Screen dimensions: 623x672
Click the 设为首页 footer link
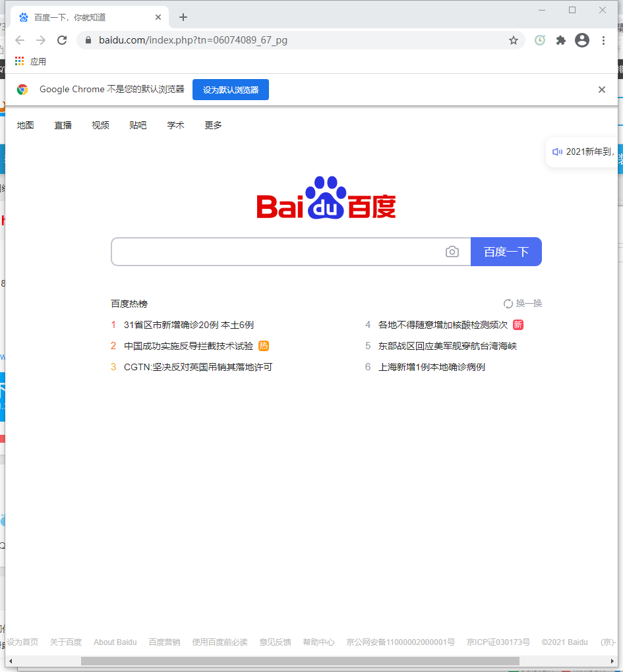22,642
